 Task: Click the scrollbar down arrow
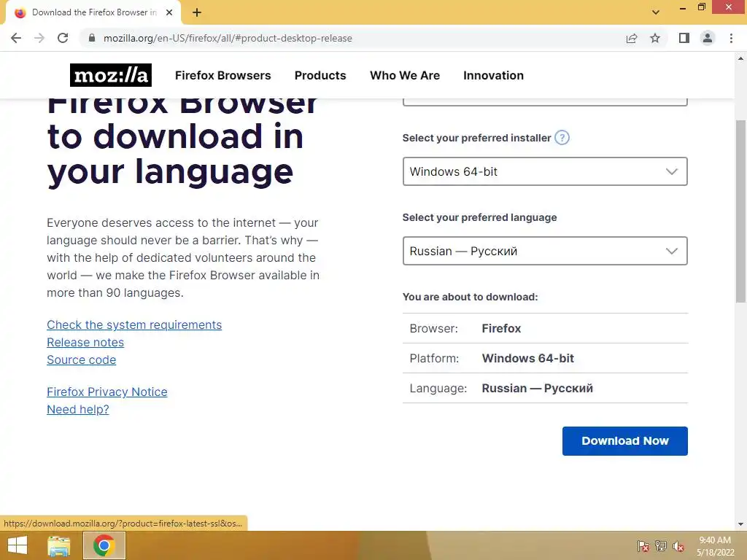tap(741, 524)
